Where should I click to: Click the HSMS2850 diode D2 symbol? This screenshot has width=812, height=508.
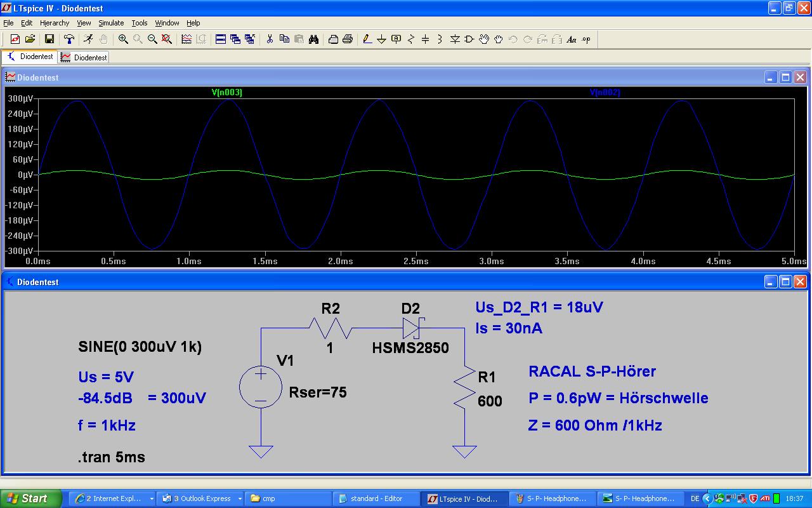[x=412, y=328]
